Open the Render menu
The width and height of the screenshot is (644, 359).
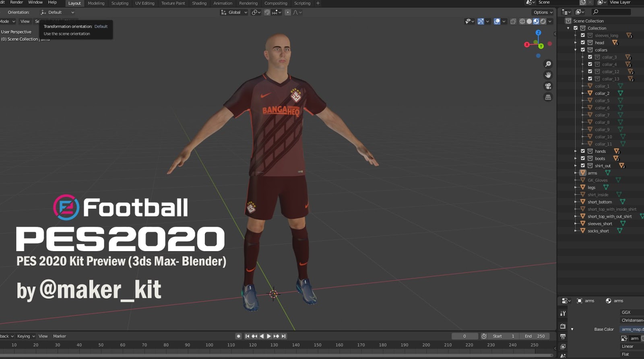coord(17,2)
